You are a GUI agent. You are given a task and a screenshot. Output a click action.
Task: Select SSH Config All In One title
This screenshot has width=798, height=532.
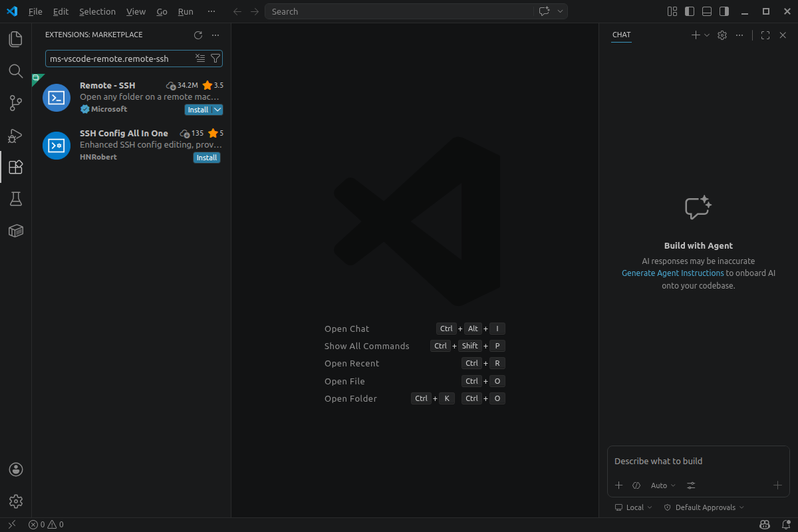[124, 133]
